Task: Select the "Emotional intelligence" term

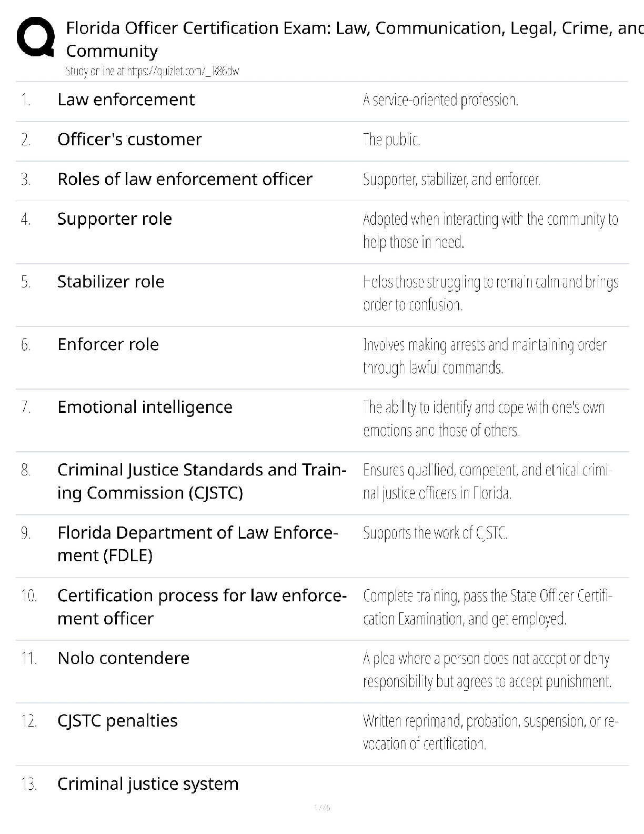Action: [x=145, y=407]
